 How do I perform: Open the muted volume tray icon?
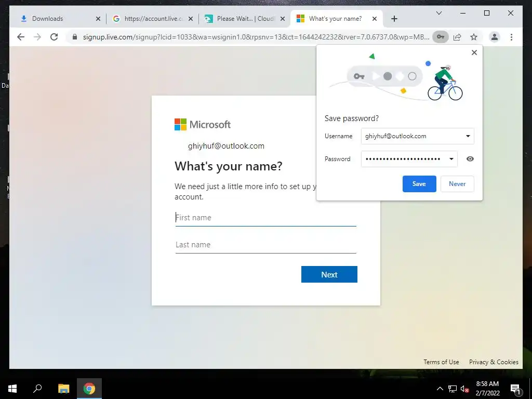tap(464, 389)
